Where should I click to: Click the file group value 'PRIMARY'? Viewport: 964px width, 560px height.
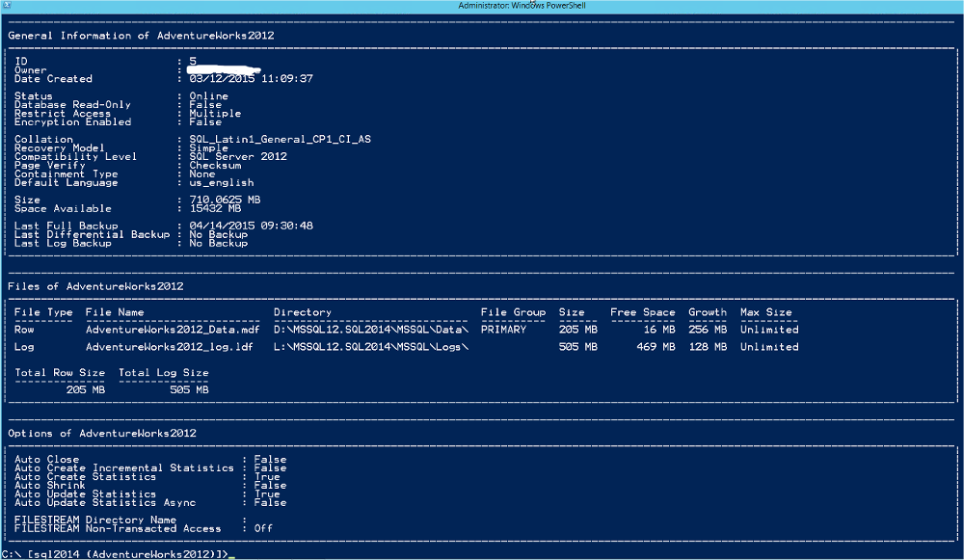coord(503,330)
